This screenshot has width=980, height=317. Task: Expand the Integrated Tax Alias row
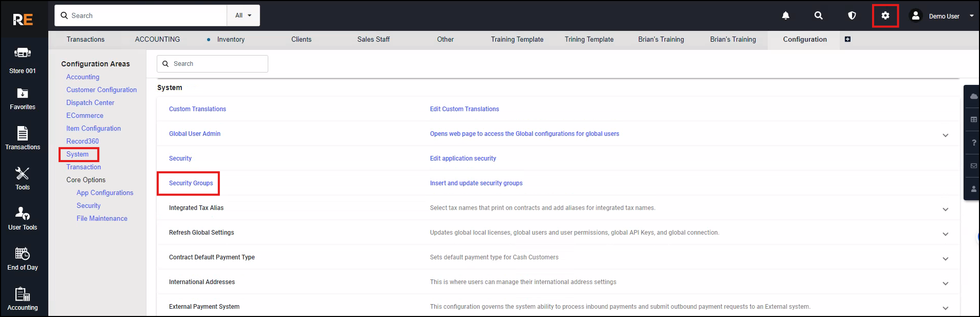click(x=945, y=209)
